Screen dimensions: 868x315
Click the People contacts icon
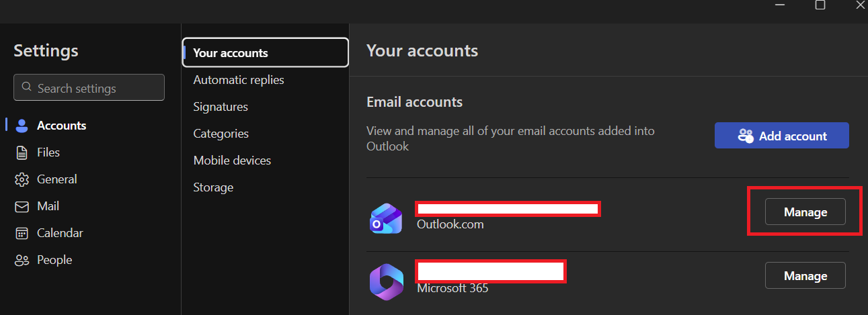[x=22, y=260]
